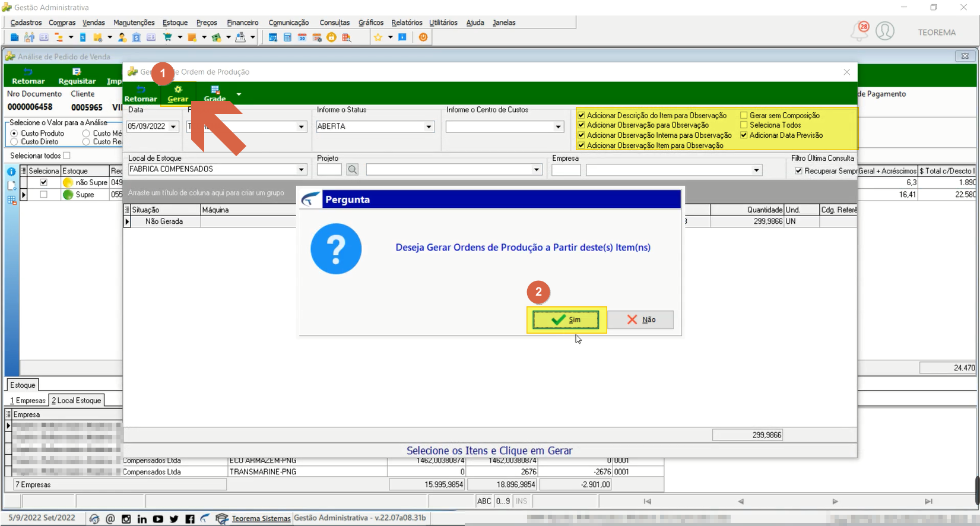Image resolution: width=980 pixels, height=526 pixels.
Task: Enable Gerar sem Composição checkbox
Action: 744,116
